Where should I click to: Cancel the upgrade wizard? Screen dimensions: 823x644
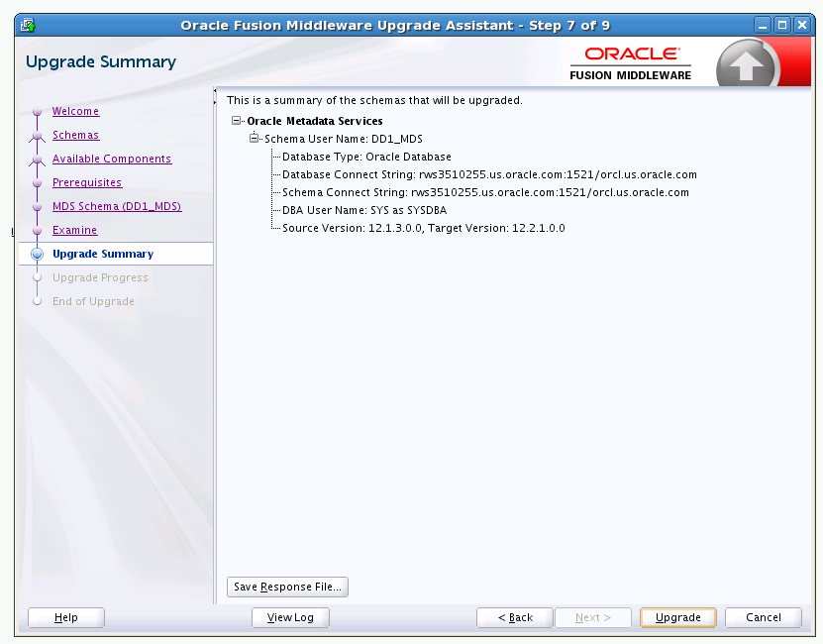(764, 617)
